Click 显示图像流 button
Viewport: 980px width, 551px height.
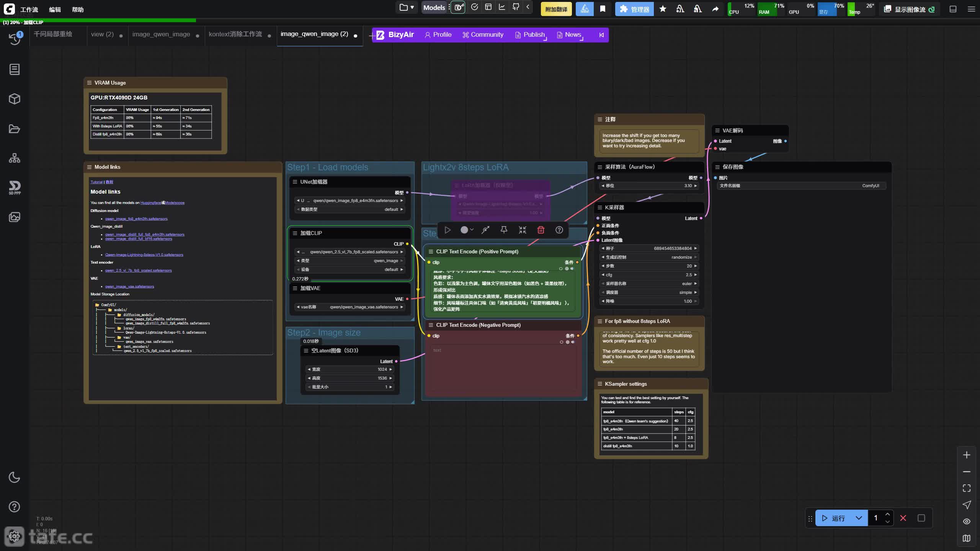tap(909, 9)
